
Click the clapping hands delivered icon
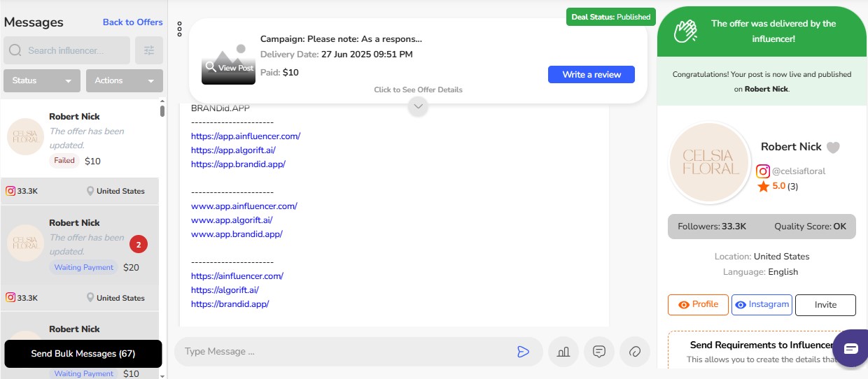pos(686,31)
